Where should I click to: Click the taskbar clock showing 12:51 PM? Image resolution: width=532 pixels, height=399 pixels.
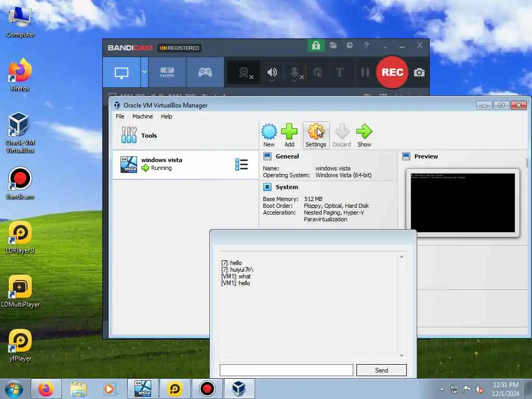(x=505, y=389)
